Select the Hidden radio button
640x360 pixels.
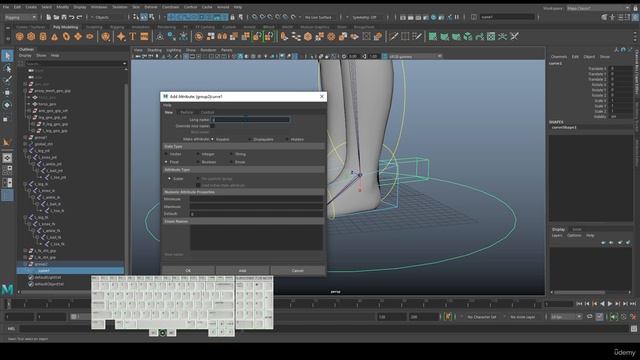287,139
